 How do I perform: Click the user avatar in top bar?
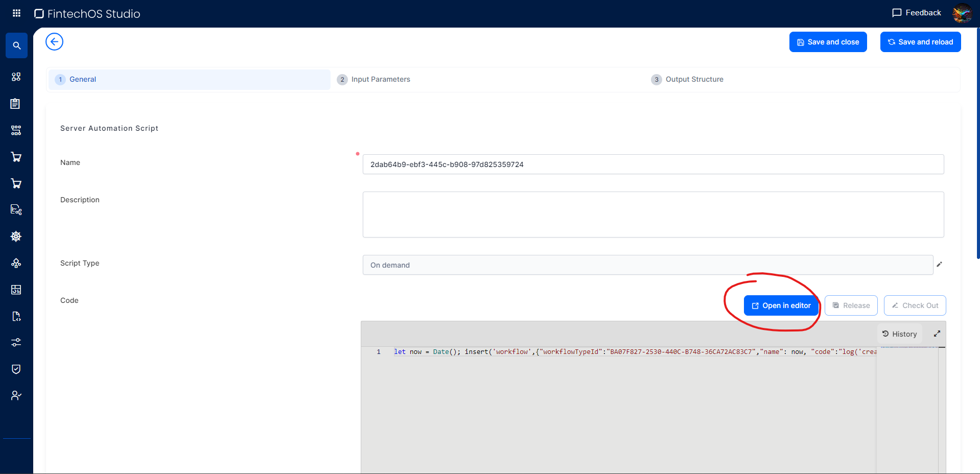(962, 13)
